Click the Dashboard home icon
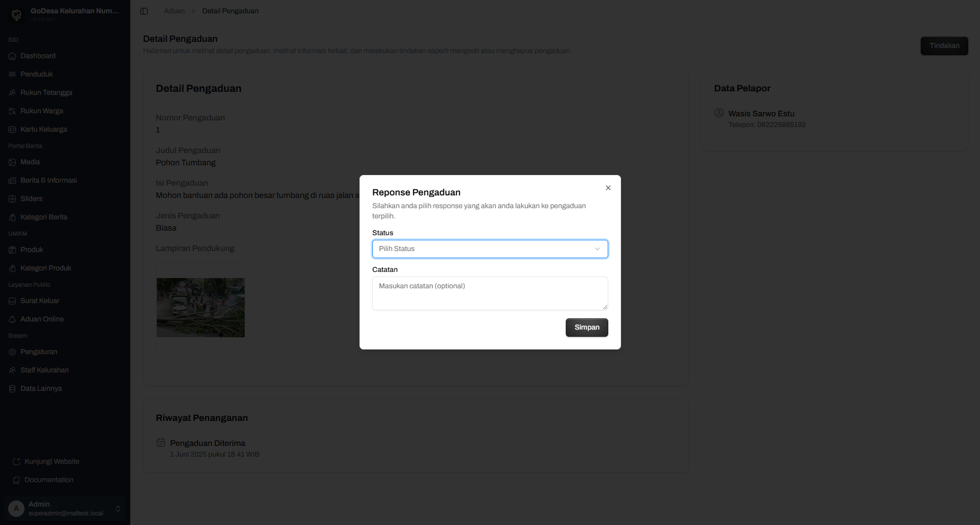Image resolution: width=980 pixels, height=525 pixels. point(12,56)
